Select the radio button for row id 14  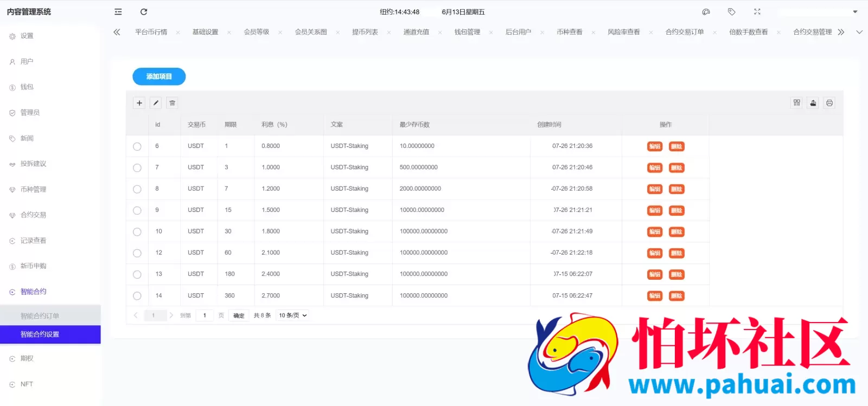[137, 296]
